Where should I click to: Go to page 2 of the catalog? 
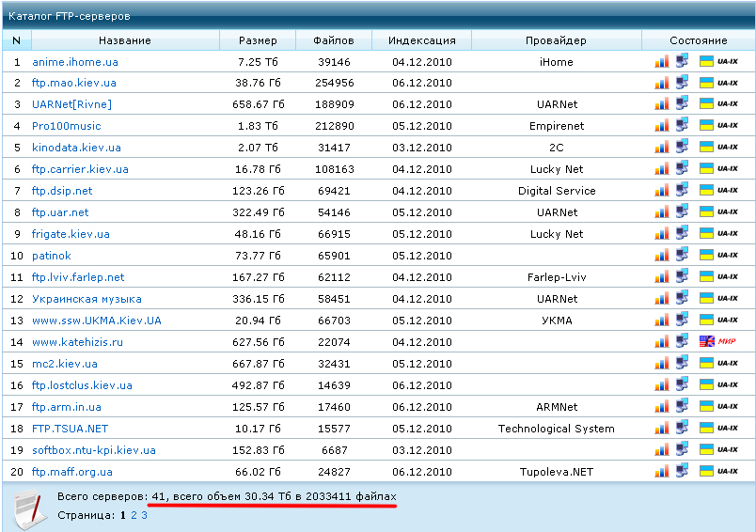pyautogui.click(x=134, y=515)
